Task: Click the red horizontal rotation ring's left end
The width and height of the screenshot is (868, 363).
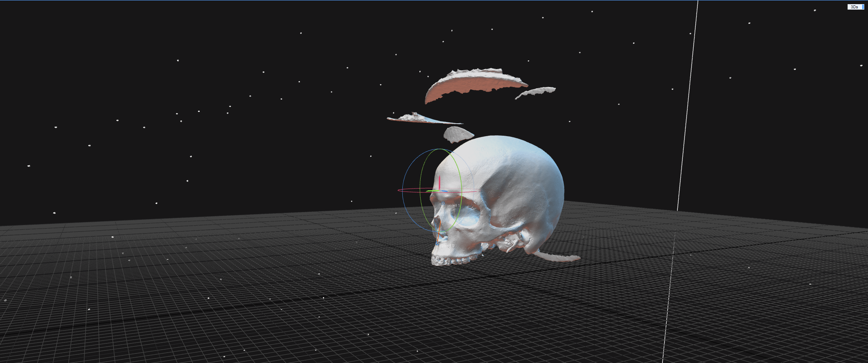Action: click(x=399, y=190)
